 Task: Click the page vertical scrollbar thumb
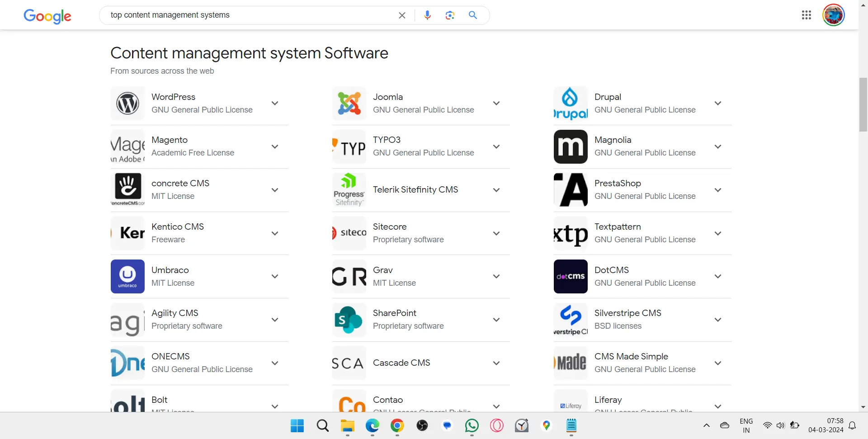tap(863, 104)
